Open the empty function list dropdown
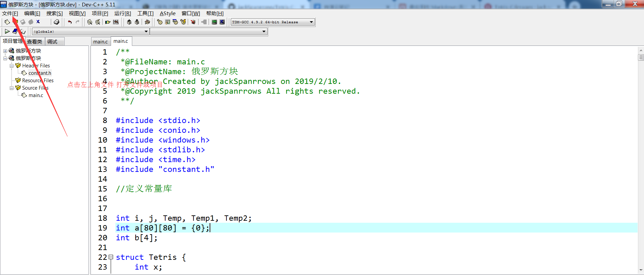644x275 pixels. (209, 31)
